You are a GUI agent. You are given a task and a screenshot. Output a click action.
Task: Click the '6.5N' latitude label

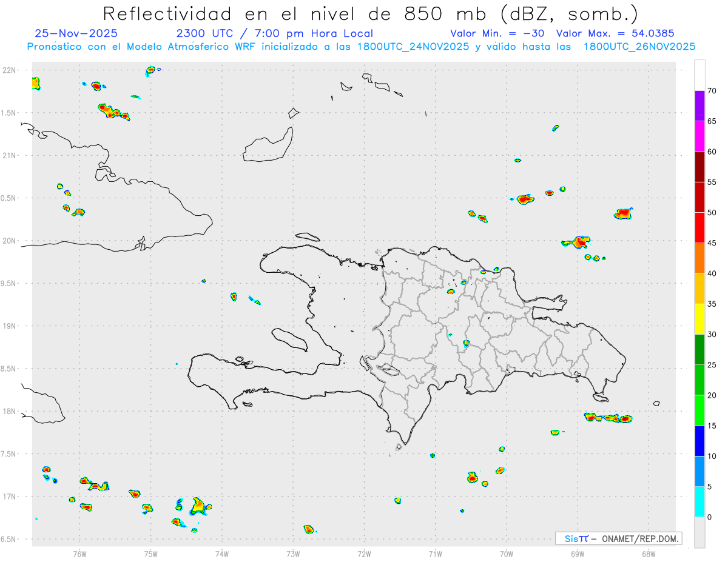pos(8,539)
